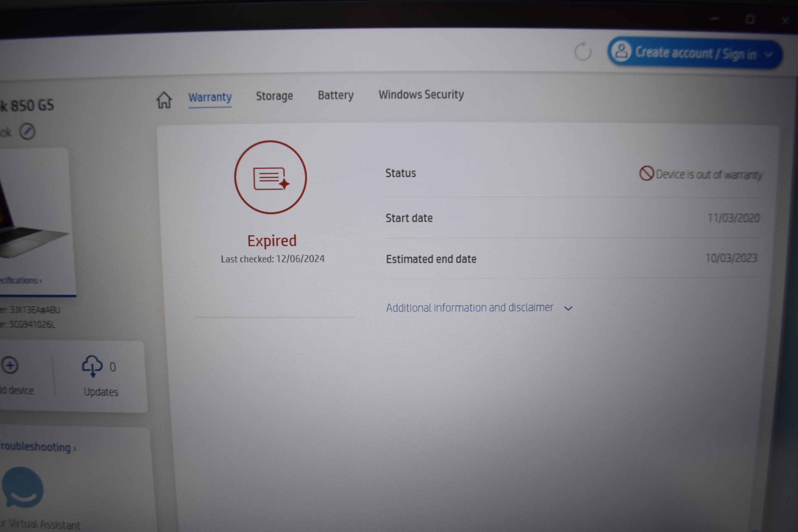Screen dimensions: 798x532
Task: Switch to the Storage tab
Action: point(274,96)
